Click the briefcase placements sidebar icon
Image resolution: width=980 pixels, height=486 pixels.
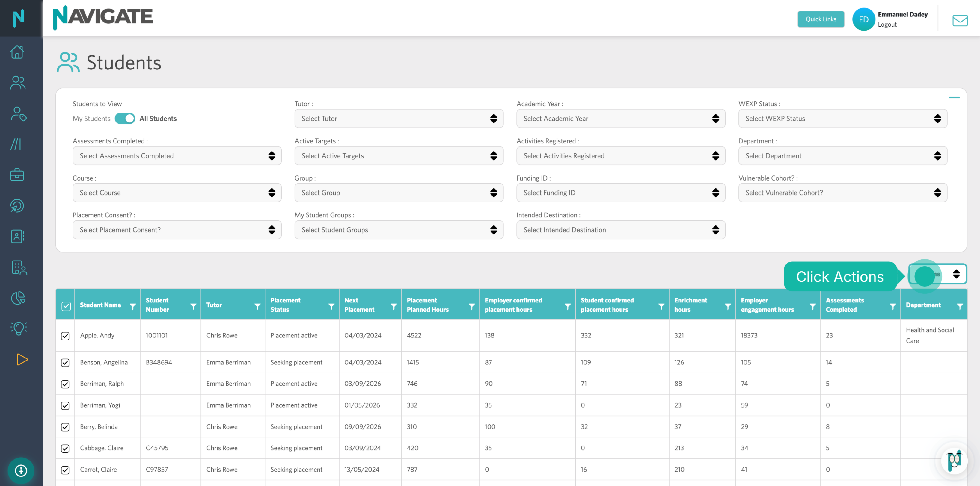[17, 175]
